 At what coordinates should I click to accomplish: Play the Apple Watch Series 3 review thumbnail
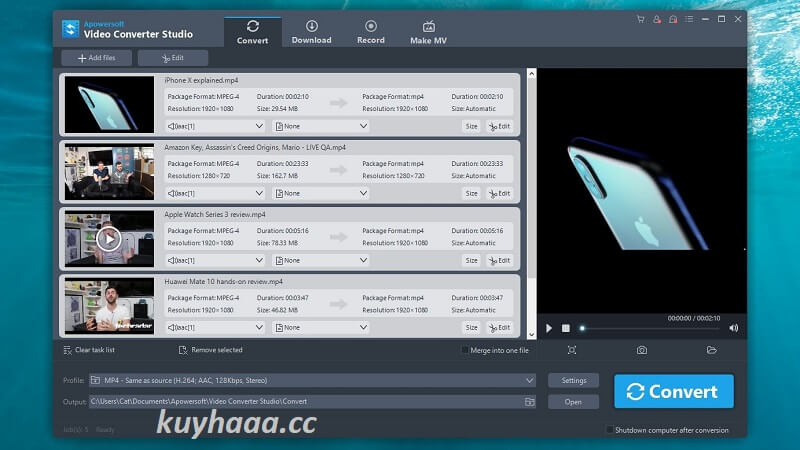click(109, 239)
